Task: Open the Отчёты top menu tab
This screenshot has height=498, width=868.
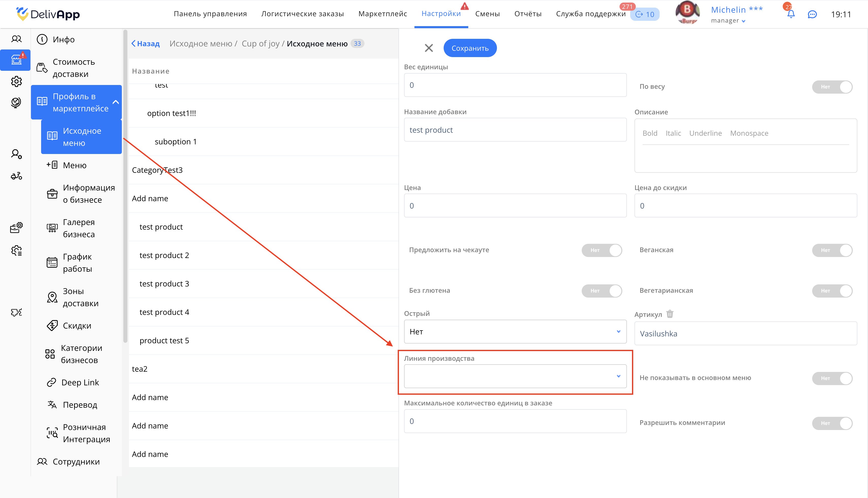Action: click(528, 14)
